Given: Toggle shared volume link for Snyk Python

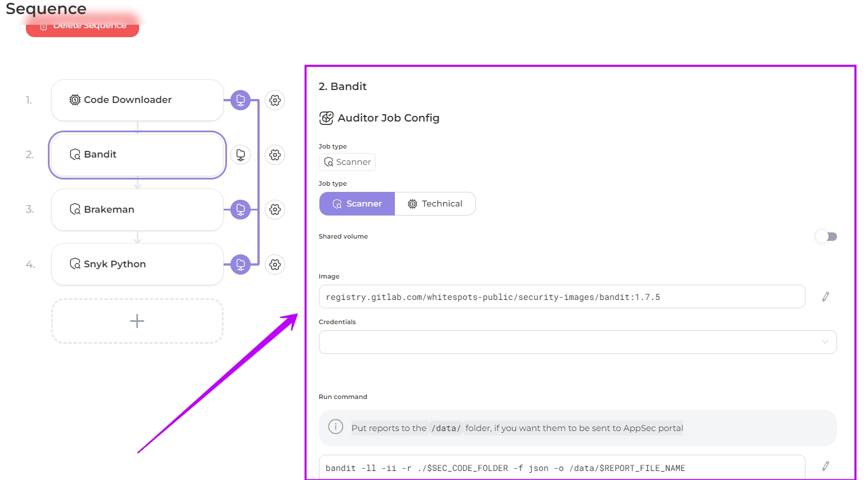Looking at the screenshot, I should pyautogui.click(x=241, y=264).
